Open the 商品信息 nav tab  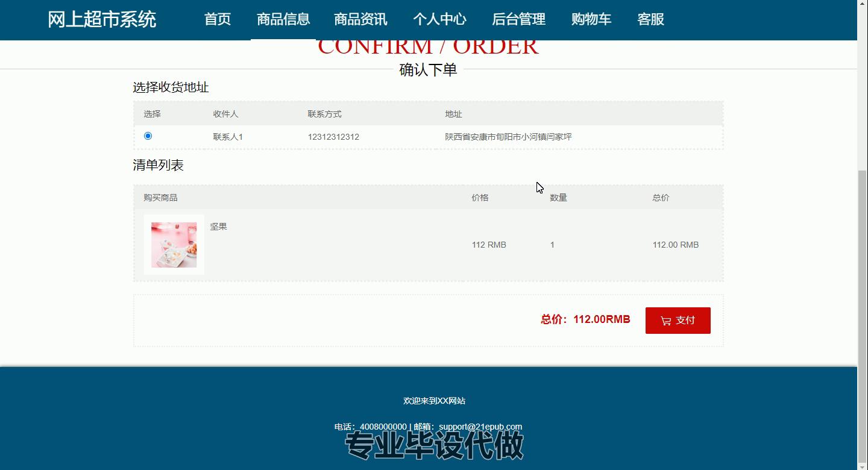(x=283, y=19)
